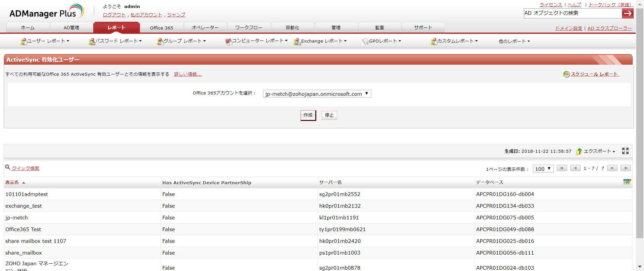
Task: Open the パスワード レポート dropdown menu
Action: point(118,41)
